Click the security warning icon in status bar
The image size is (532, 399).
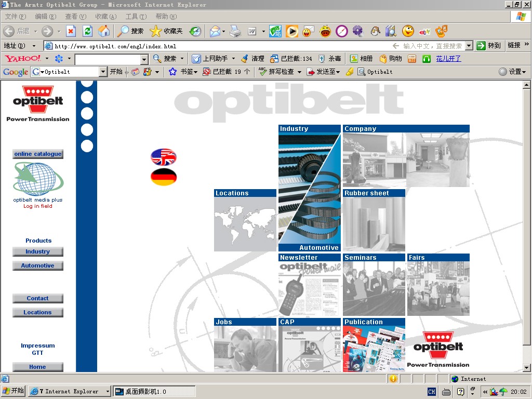pos(393,379)
